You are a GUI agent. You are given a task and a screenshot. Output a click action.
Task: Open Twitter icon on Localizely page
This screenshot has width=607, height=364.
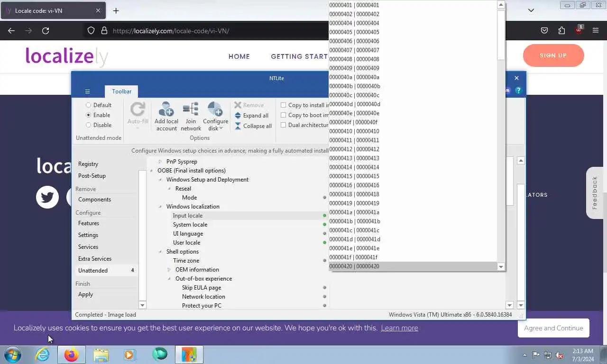(x=47, y=197)
